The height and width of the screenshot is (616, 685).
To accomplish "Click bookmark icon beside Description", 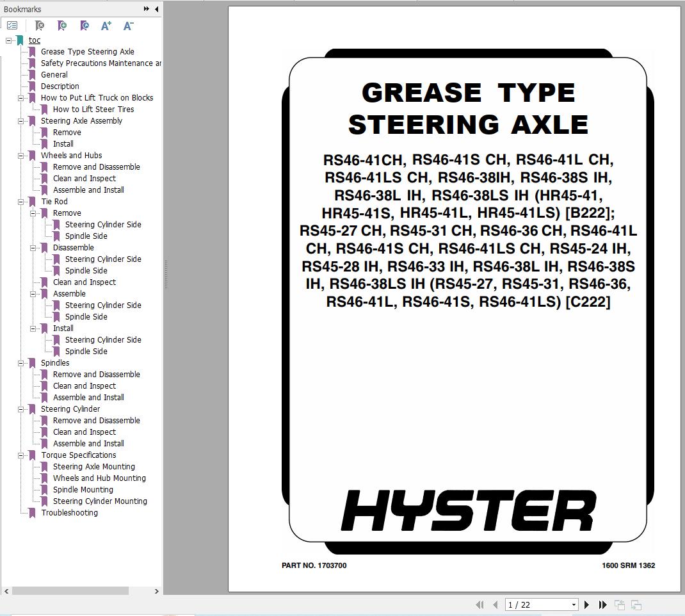I will click(x=32, y=86).
